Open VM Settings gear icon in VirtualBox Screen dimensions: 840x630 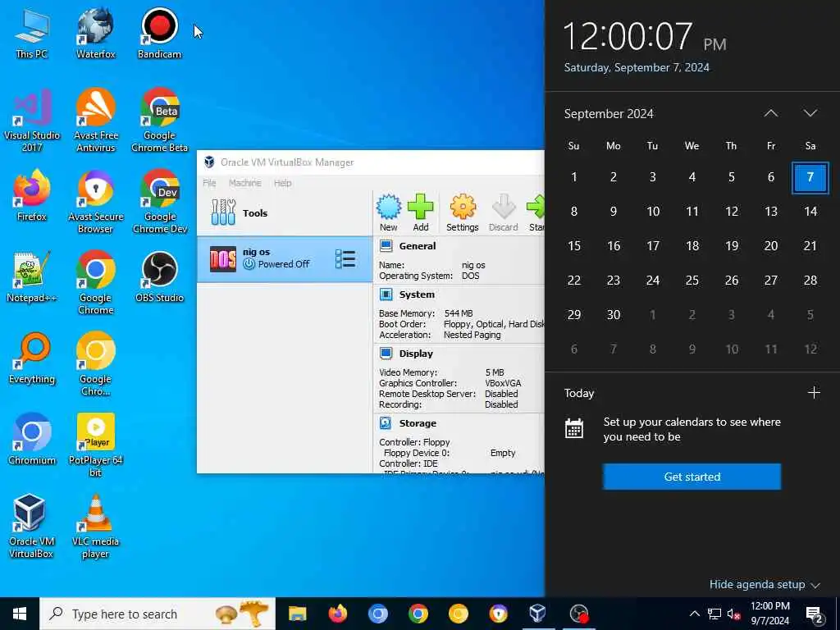click(463, 212)
